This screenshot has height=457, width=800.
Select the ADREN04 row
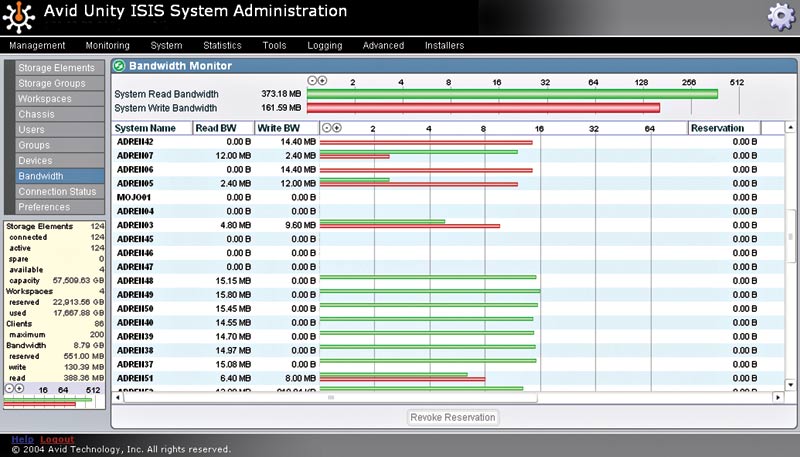[448, 211]
